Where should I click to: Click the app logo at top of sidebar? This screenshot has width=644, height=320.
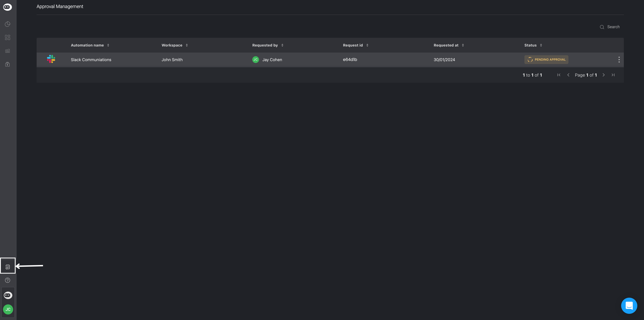point(8,7)
